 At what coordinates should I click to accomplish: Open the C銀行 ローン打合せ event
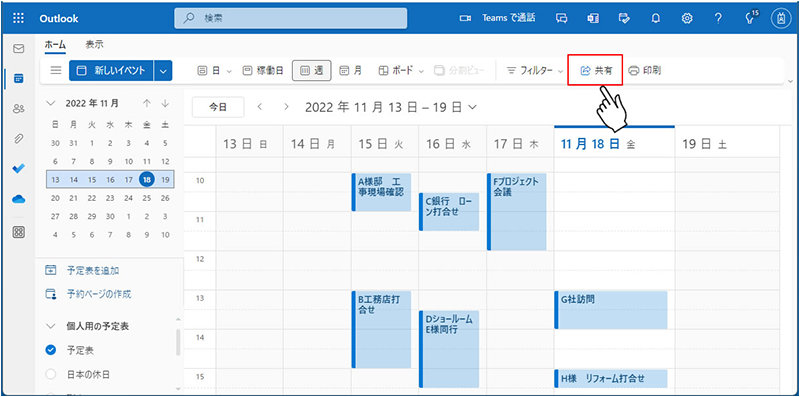click(449, 211)
